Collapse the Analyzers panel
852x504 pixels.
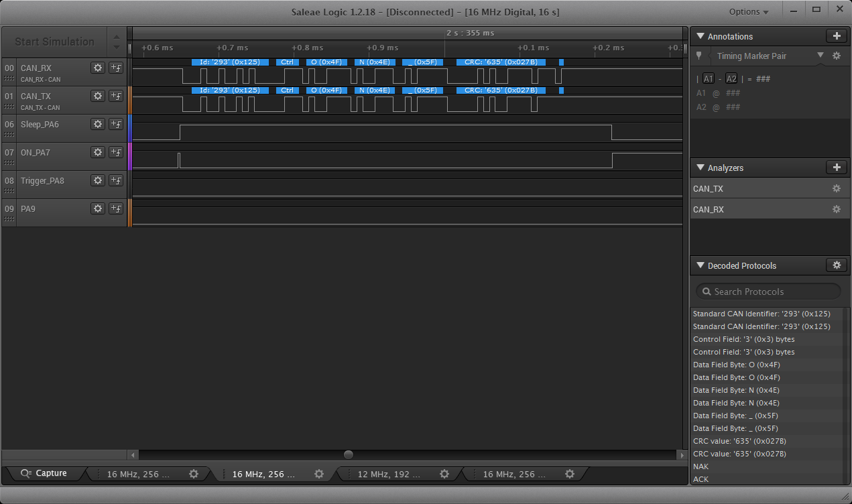[x=701, y=168]
